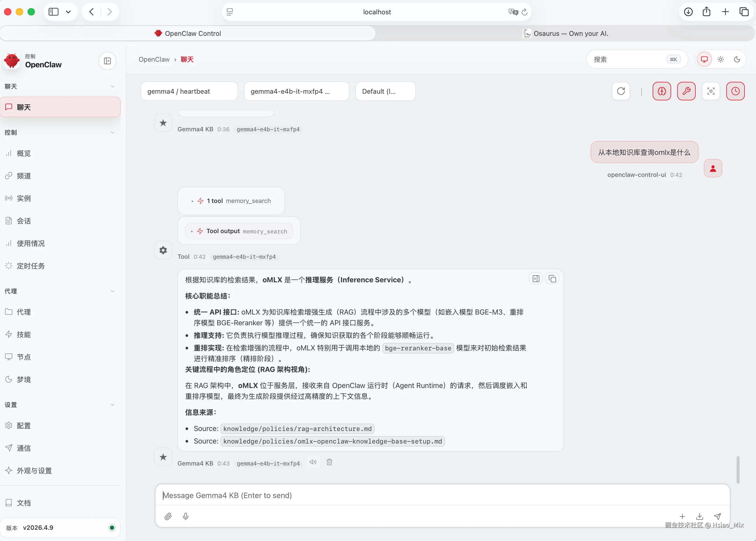
Task: Collapse the OpenClaw sidebar
Action: click(107, 61)
